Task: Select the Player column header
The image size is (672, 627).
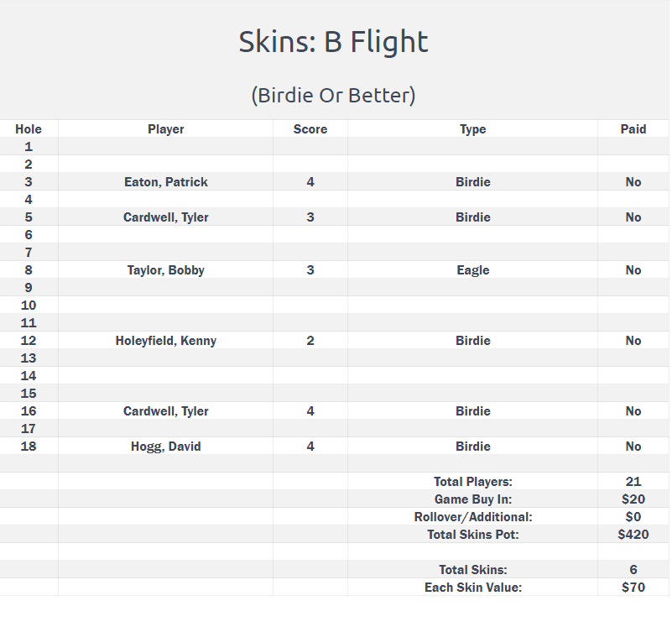Action: (165, 129)
